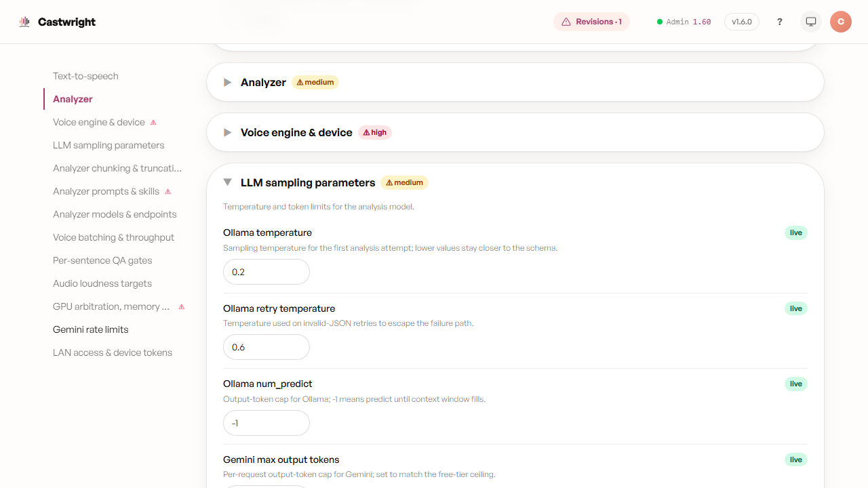Click the Castwright brand name
Image resolution: width=868 pixels, height=488 pixels.
[x=66, y=22]
